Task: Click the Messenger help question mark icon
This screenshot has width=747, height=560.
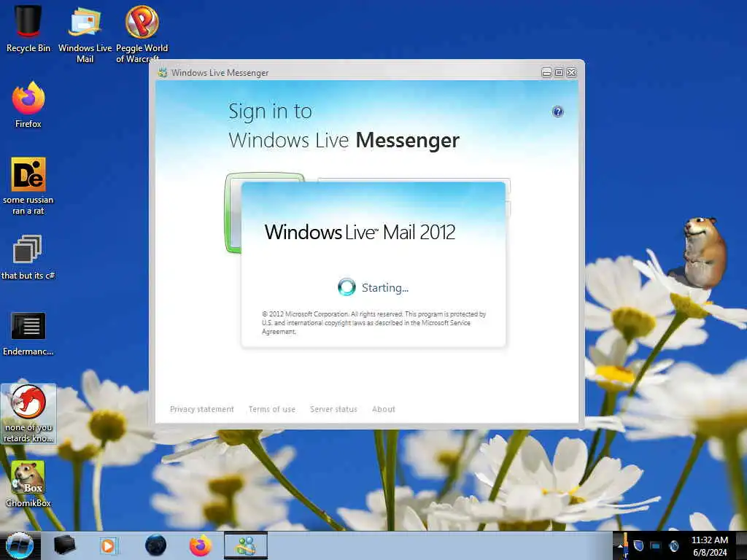Action: point(557,112)
